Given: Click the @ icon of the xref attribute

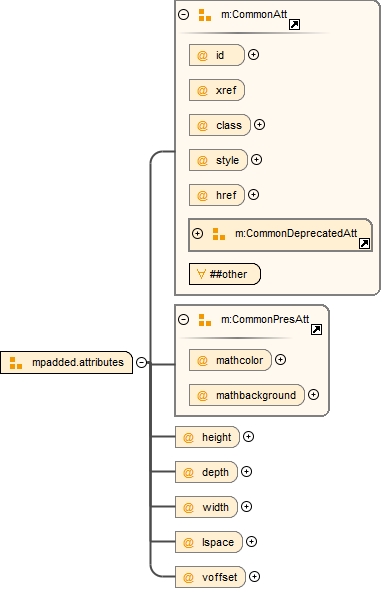Looking at the screenshot, I should pos(202,90).
